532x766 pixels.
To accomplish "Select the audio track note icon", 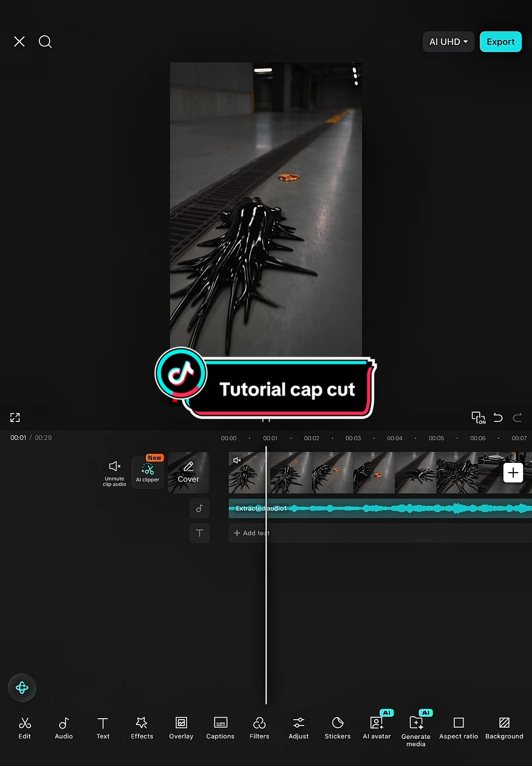I will tap(199, 508).
